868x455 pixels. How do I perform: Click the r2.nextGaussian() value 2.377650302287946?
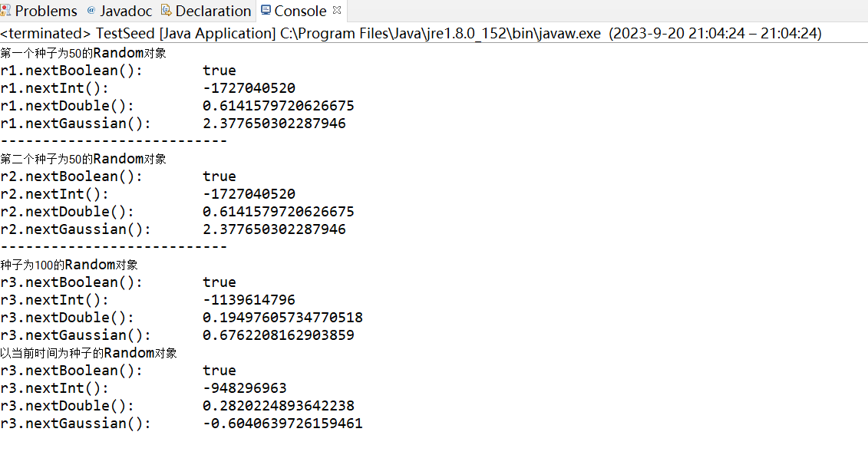(274, 229)
